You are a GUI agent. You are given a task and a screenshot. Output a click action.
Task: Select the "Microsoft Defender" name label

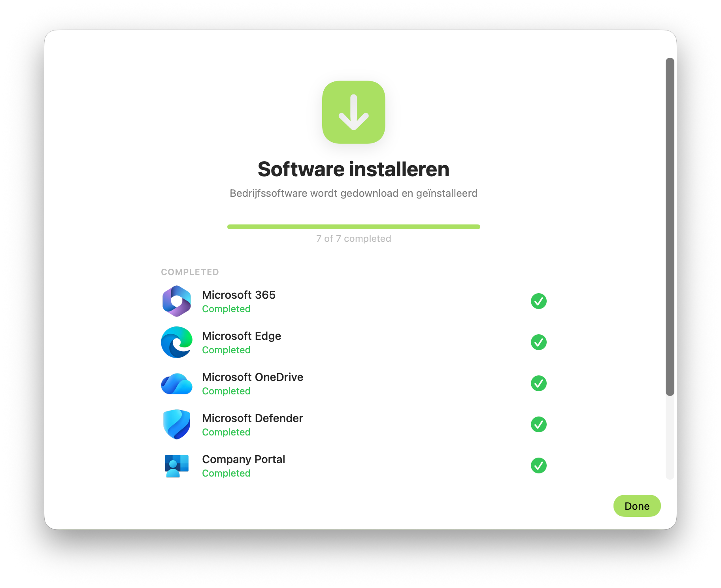pyautogui.click(x=252, y=418)
